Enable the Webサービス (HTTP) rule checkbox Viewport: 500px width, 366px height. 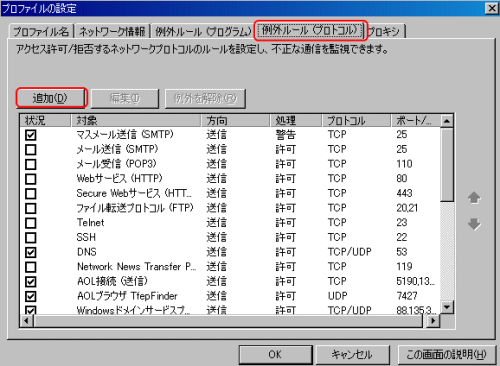point(31,179)
